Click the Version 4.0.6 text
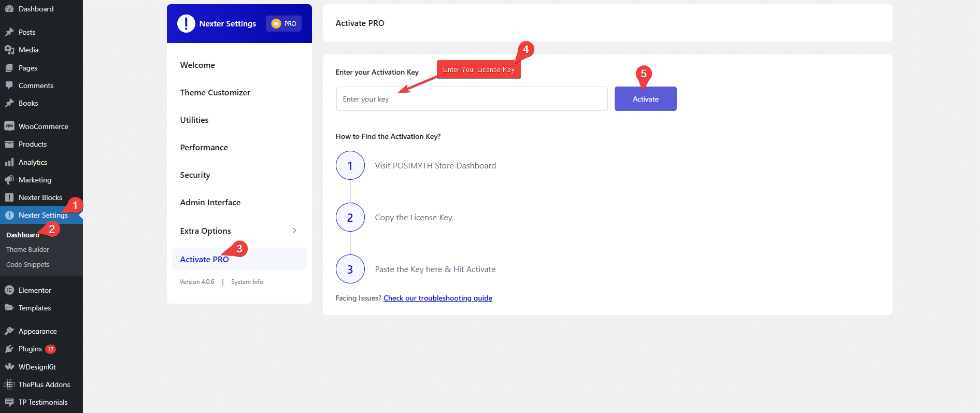The height and width of the screenshot is (413, 980). 197,282
